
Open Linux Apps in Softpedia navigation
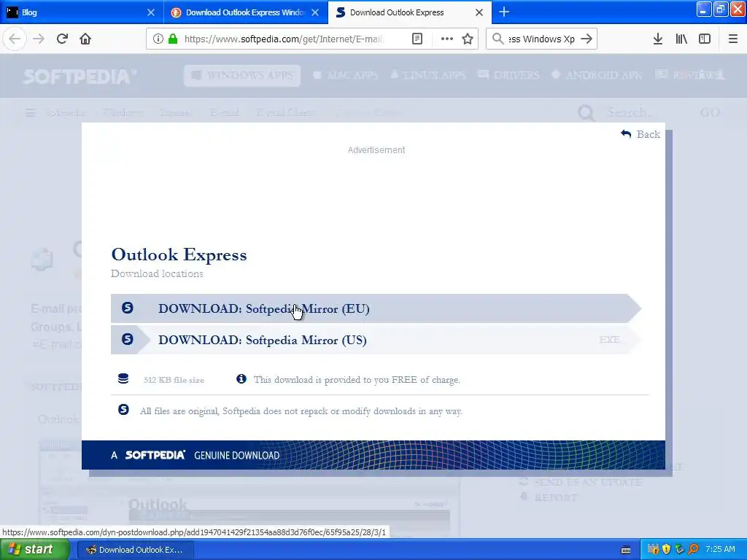(427, 75)
